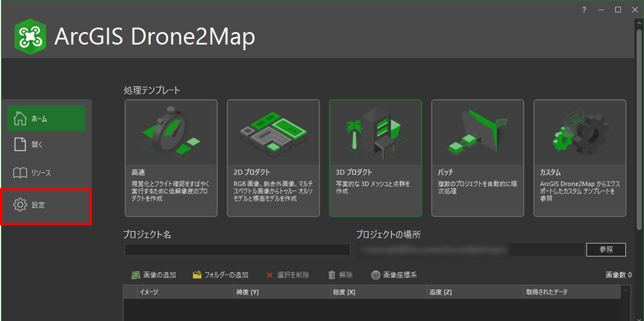Click the プロジェクトの場所 path field
This screenshot has height=321, width=644.
click(x=470, y=250)
